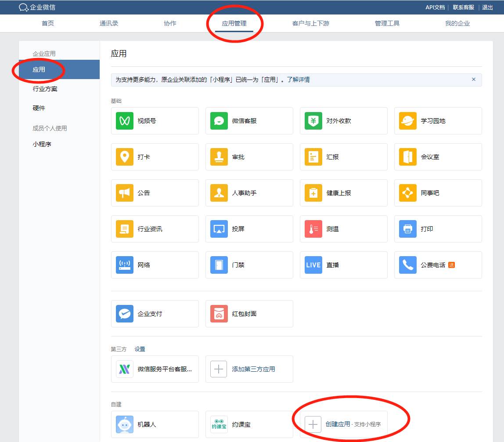
Task: Click the plus icon for 添加第三方应用
Action: (219, 369)
